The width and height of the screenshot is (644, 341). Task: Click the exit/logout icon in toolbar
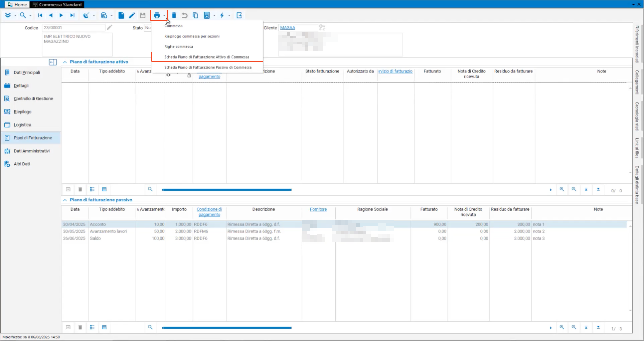click(x=239, y=15)
